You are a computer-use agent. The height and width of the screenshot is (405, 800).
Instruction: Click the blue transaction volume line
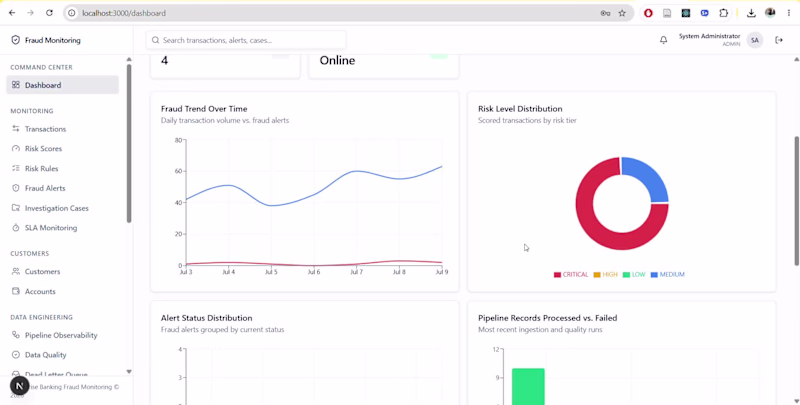[x=314, y=194]
